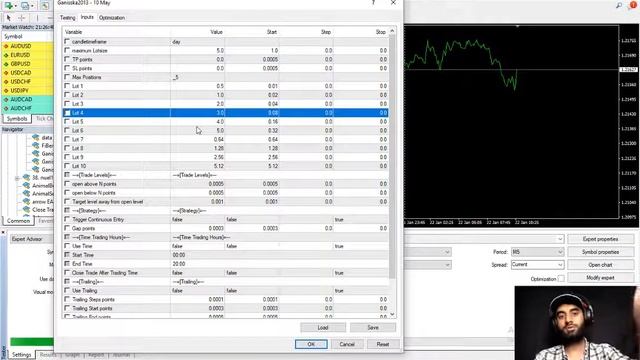The height and width of the screenshot is (360, 640).
Task: Tick the Use Trailing checkbox
Action: [x=67, y=291]
